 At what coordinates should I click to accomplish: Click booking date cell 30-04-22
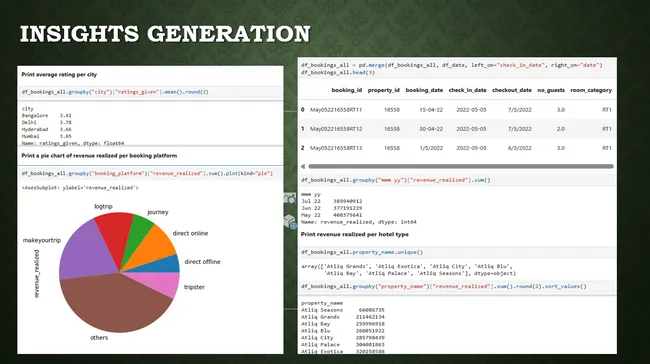[431, 129]
